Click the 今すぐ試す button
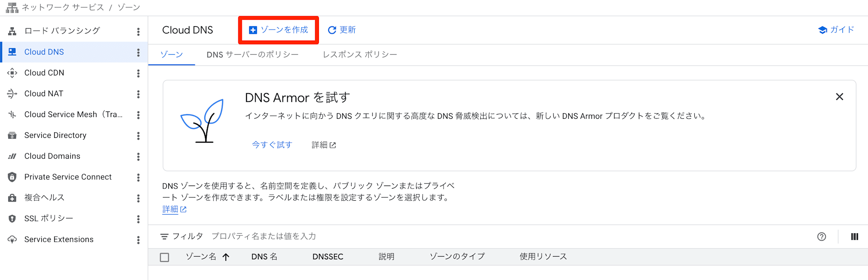Image resolution: width=868 pixels, height=280 pixels. [x=272, y=145]
